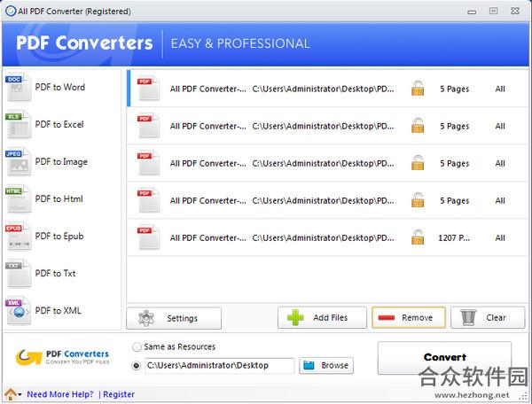Click the folder icon on Browse button

[309, 365]
